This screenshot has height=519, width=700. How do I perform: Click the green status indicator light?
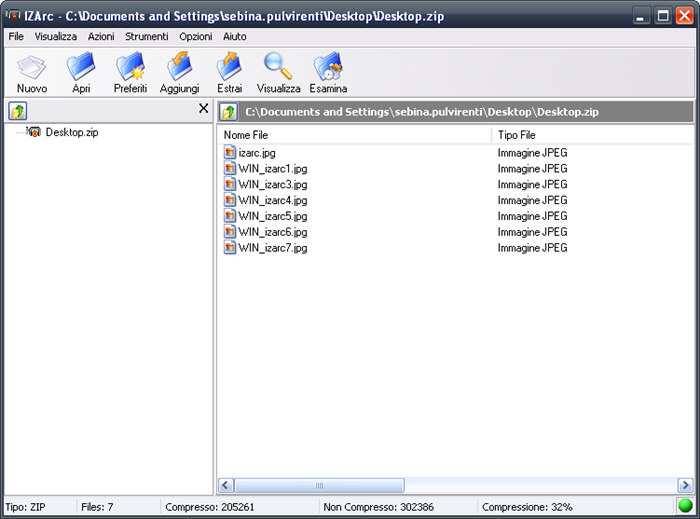pyautogui.click(x=685, y=506)
